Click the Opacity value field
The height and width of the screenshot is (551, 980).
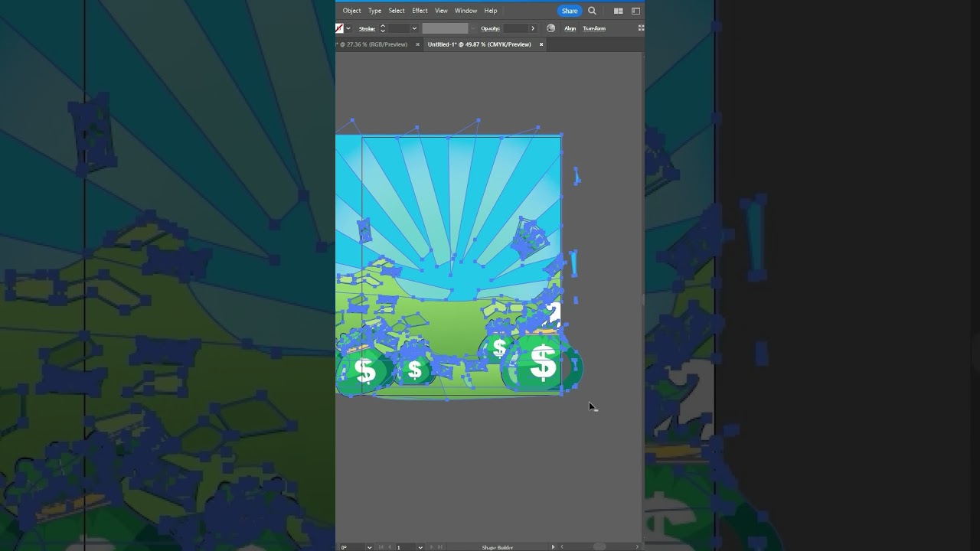[515, 28]
